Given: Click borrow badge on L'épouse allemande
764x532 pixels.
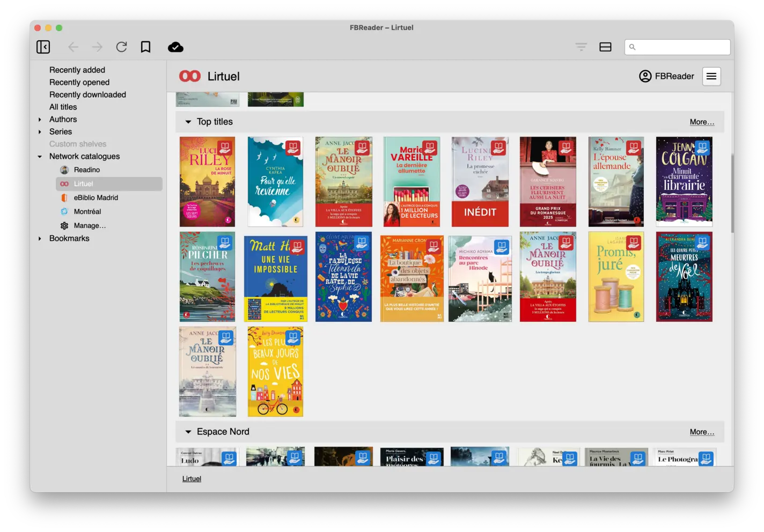Looking at the screenshot, I should [x=634, y=149].
